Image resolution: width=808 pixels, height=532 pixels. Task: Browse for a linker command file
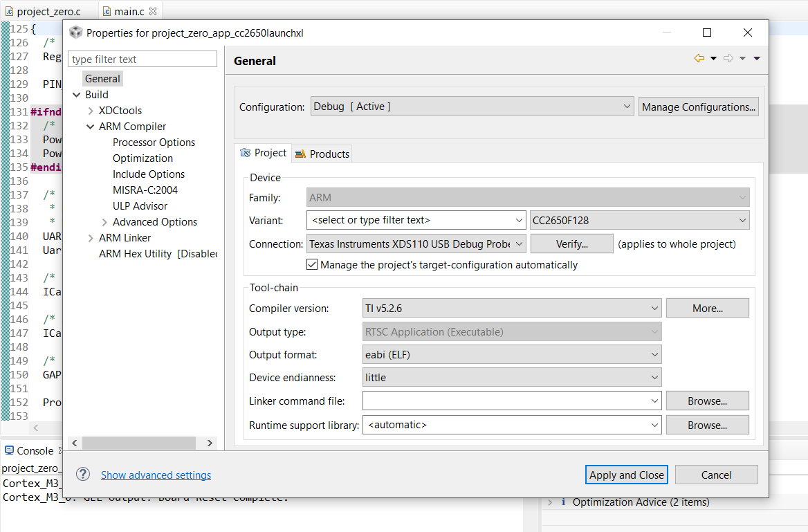[x=707, y=401]
